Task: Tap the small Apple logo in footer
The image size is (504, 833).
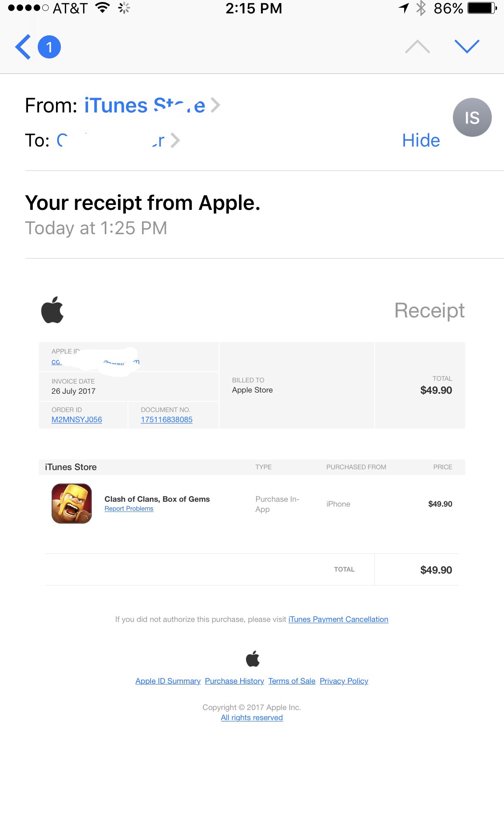Action: [x=252, y=658]
